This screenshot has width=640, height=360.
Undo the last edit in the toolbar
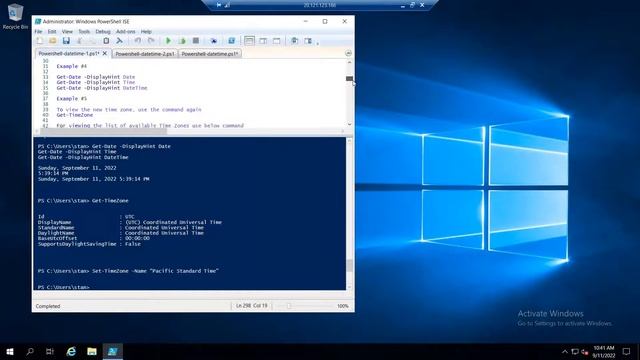138,41
